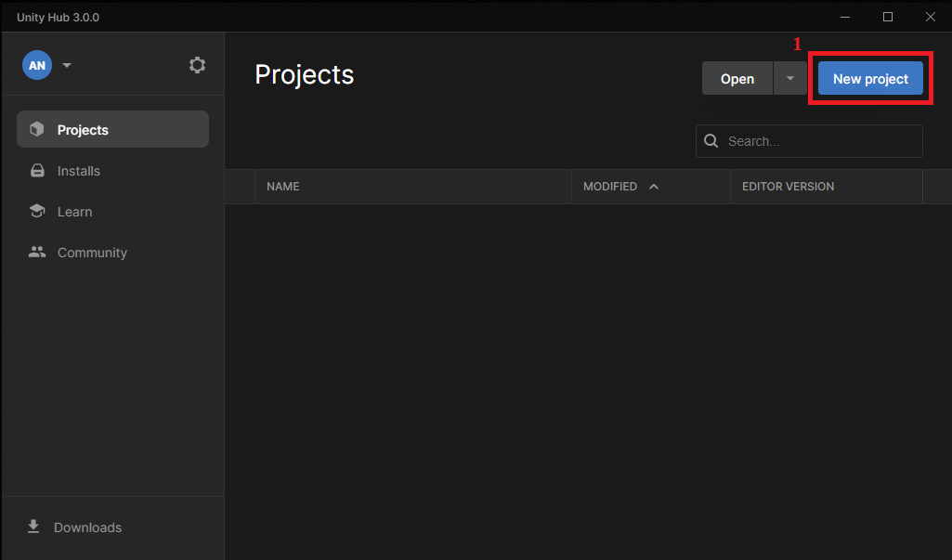Expand the Open button dropdown arrow
This screenshot has height=560, width=952.
tap(789, 78)
